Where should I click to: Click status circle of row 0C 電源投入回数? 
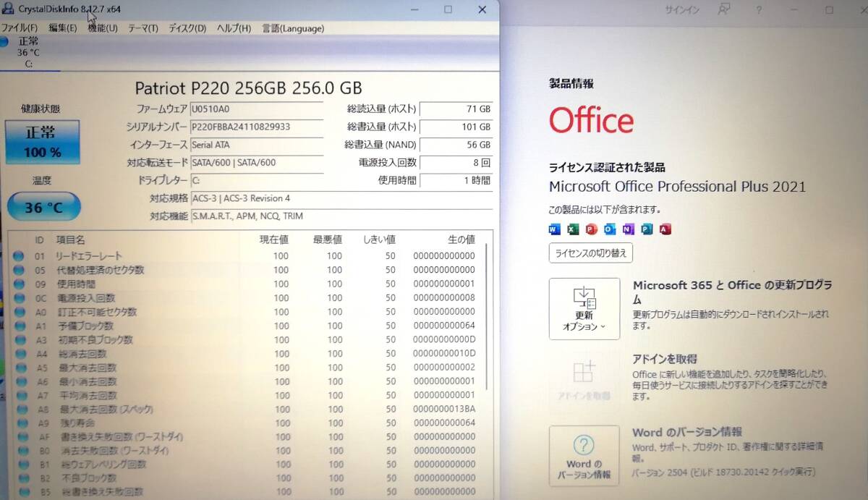(20, 298)
